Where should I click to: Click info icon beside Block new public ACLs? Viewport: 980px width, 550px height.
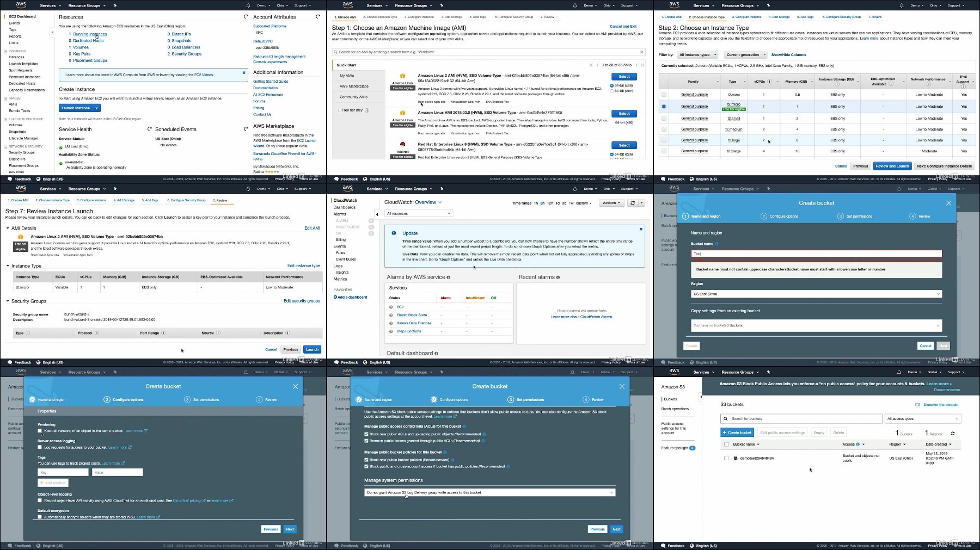click(x=484, y=434)
